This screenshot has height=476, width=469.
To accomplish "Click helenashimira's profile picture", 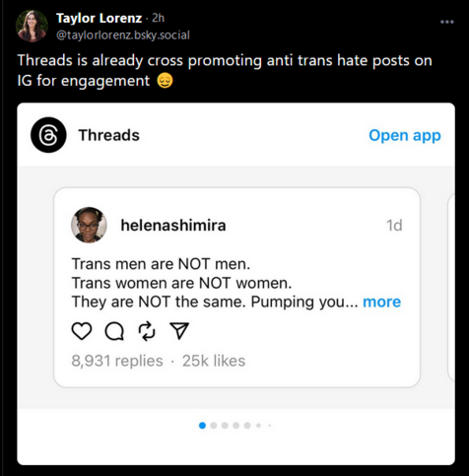I will click(x=89, y=225).
